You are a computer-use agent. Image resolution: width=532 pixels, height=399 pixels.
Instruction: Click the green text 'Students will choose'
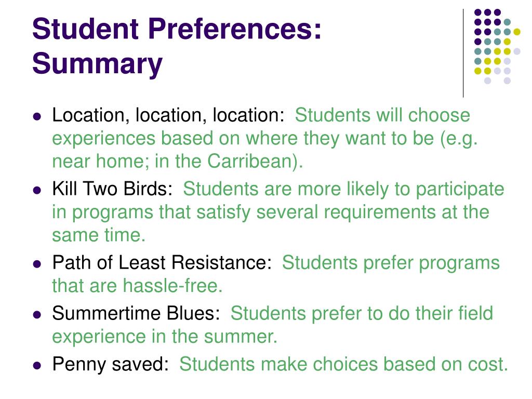click(x=382, y=115)
